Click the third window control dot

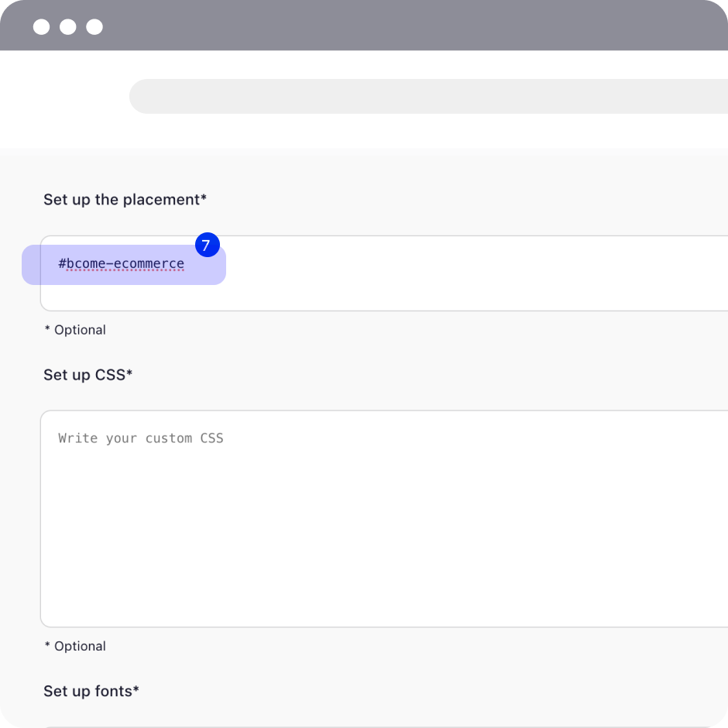pyautogui.click(x=94, y=27)
